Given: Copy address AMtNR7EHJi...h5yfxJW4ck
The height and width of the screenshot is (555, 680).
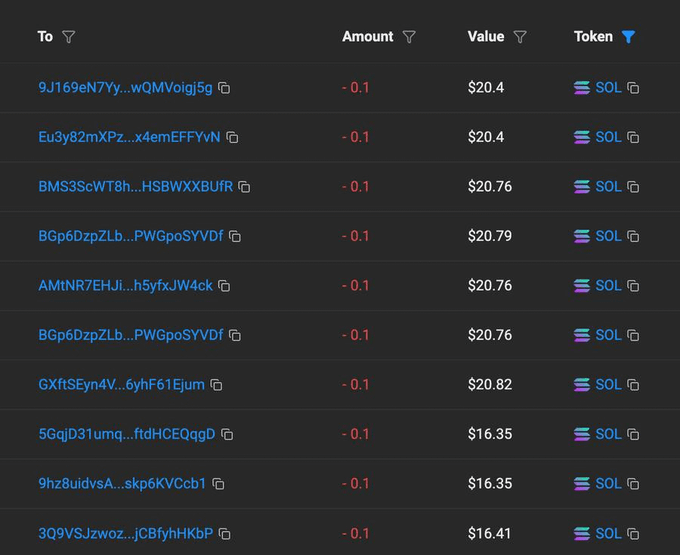Looking at the screenshot, I should pos(224,286).
